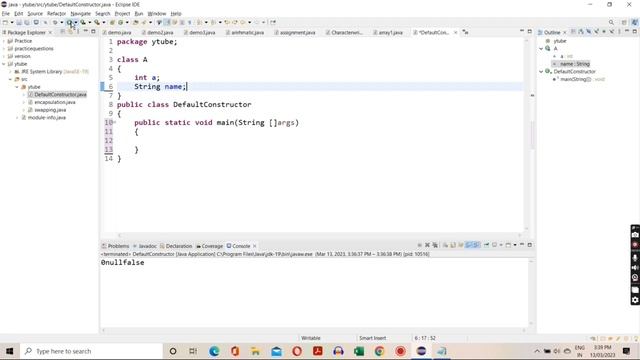Close the Console tab

click(255, 246)
